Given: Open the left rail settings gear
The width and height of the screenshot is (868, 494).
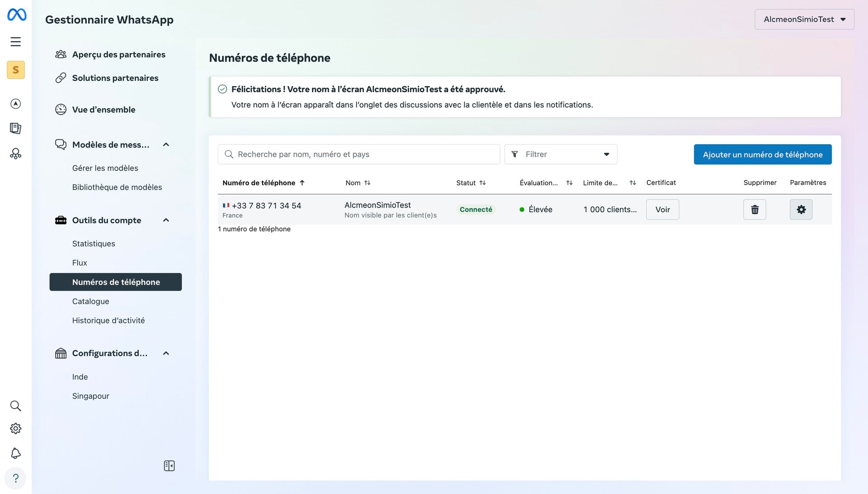Looking at the screenshot, I should [x=16, y=428].
